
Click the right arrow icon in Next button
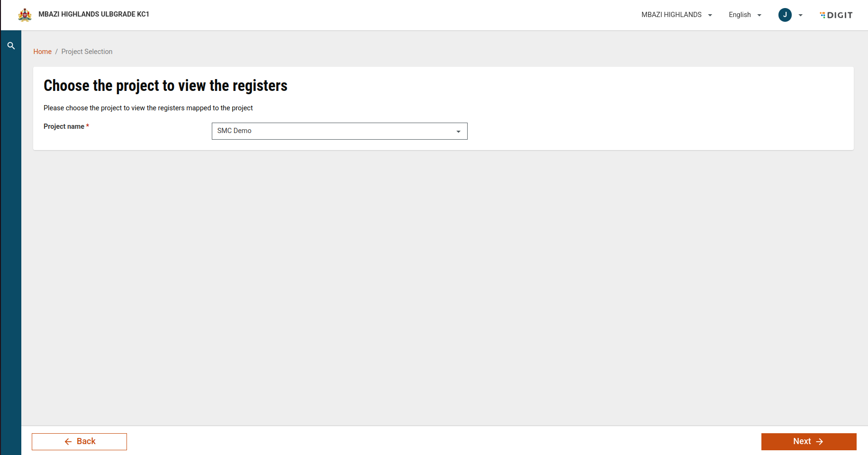pyautogui.click(x=820, y=442)
